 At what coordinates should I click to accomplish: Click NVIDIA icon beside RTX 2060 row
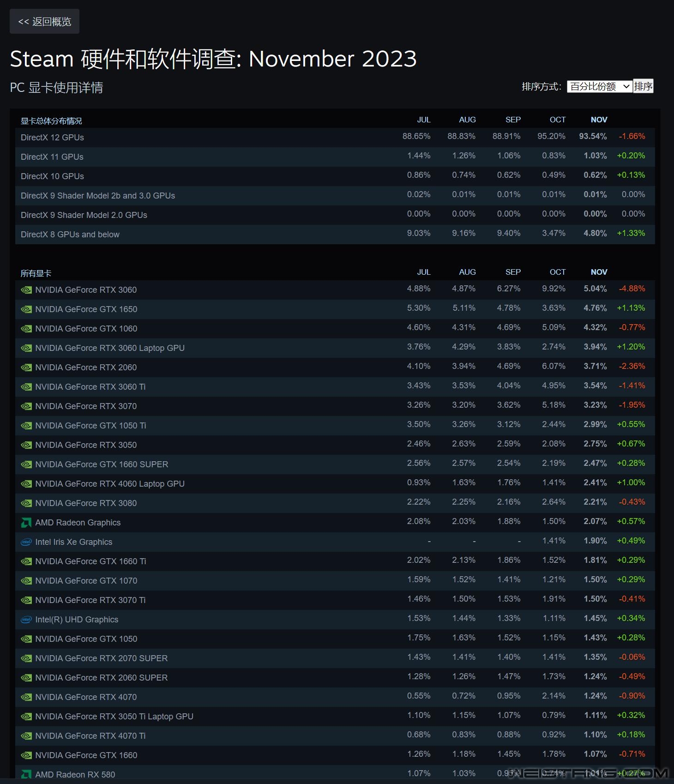26,368
